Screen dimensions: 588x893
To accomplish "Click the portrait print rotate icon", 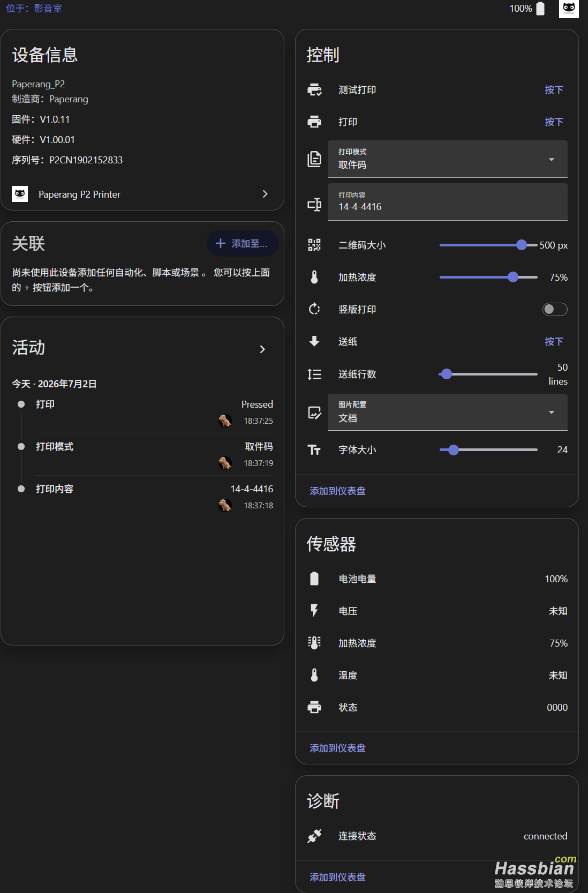I will point(314,309).
